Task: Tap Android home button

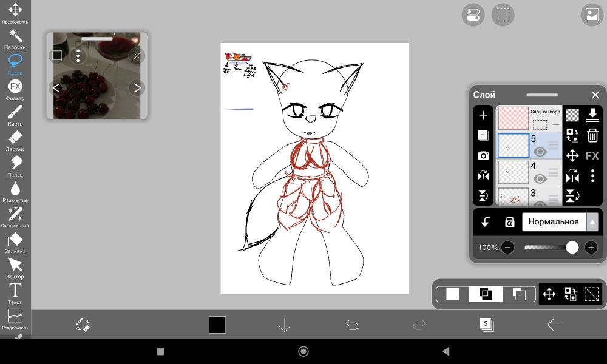Action: [x=303, y=351]
